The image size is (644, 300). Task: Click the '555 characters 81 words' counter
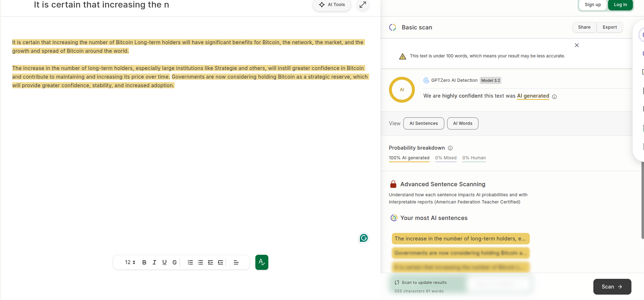[419, 291]
